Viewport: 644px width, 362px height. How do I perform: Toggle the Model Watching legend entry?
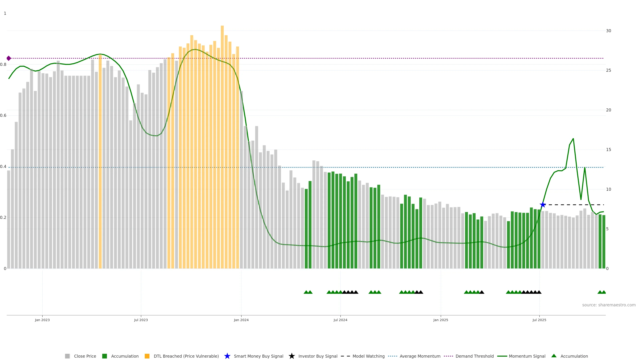click(368, 356)
